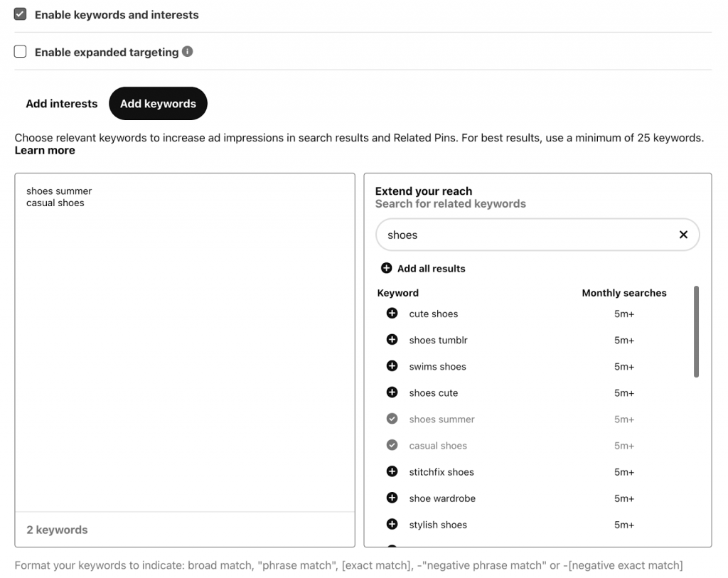Viewport: 728px width, 578px height.
Task: Click plus icon beside 'shoes tumblr'
Action: pyautogui.click(x=392, y=340)
